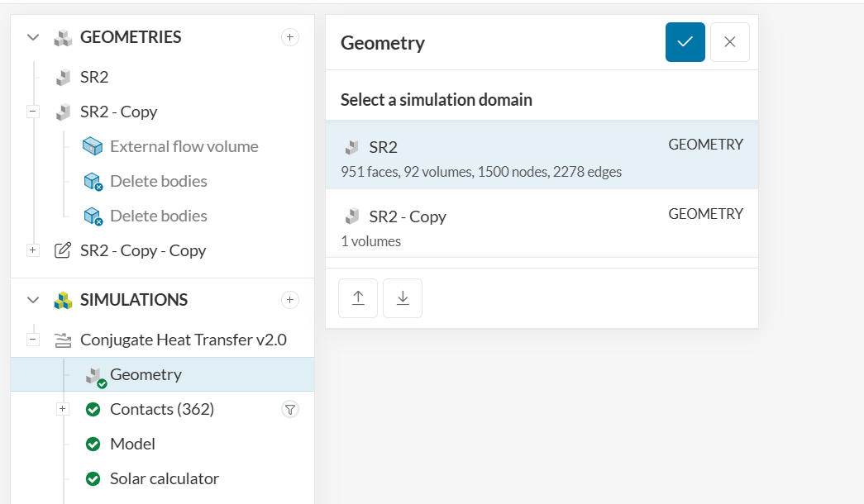Click the edit icon for SR2 - Copy - Copy
864x504 pixels.
(62, 250)
